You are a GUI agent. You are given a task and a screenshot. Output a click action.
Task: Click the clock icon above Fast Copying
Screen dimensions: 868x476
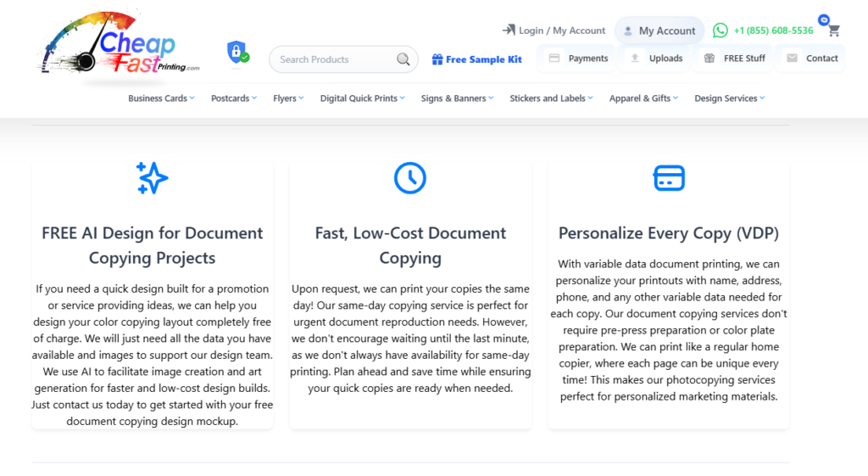coord(410,178)
